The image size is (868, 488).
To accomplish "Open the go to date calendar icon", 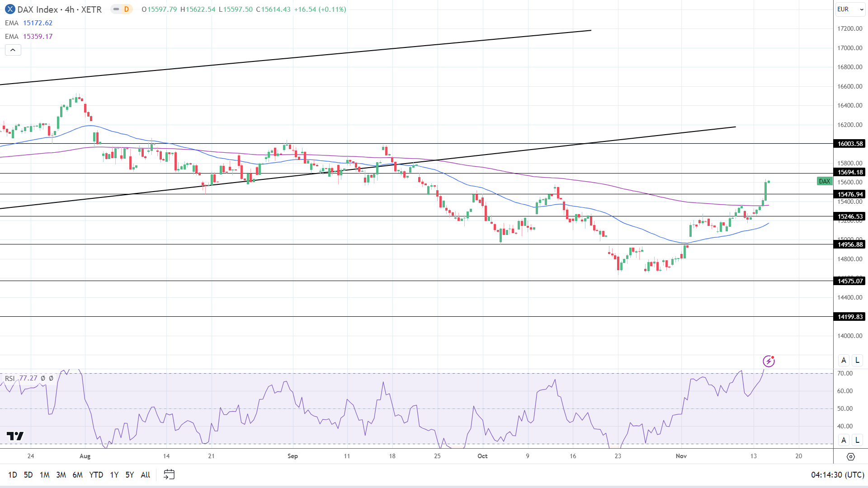I will click(169, 474).
